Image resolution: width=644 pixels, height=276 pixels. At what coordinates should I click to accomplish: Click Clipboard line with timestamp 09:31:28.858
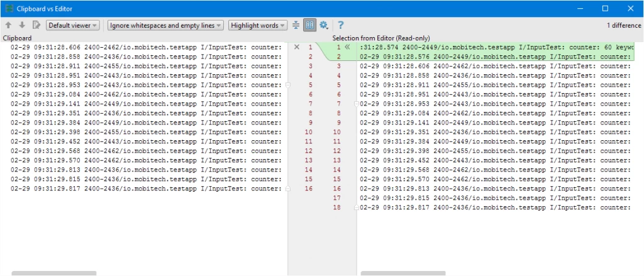coord(146,57)
